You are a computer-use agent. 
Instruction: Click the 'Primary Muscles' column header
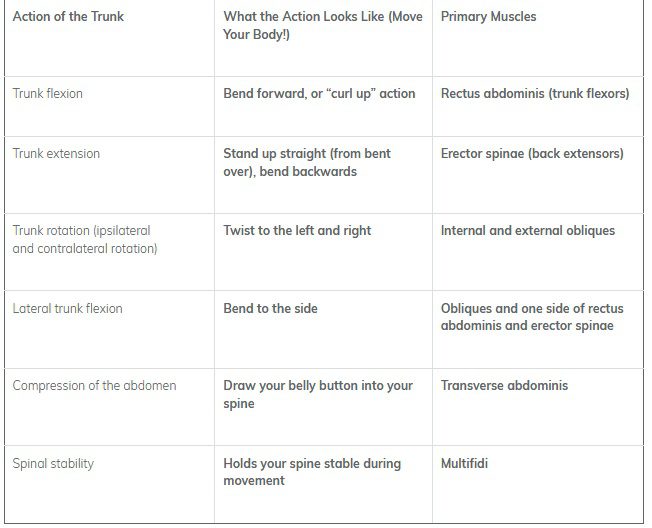tap(488, 17)
